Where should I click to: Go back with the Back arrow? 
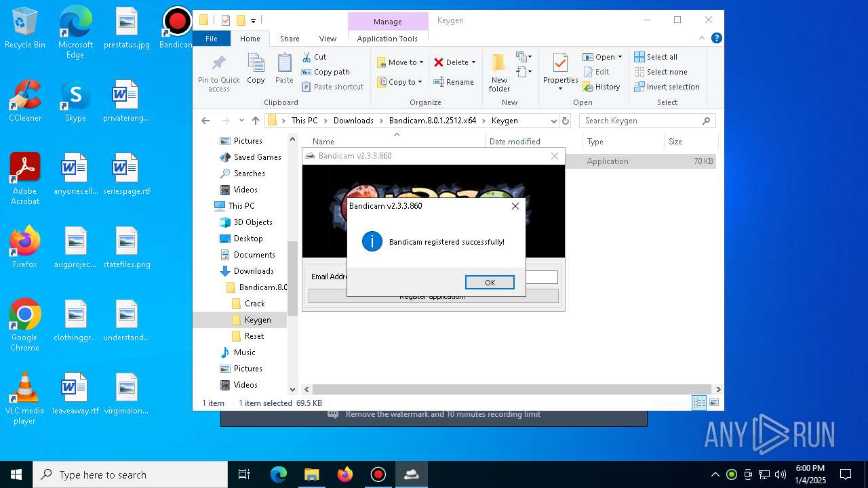coord(205,121)
